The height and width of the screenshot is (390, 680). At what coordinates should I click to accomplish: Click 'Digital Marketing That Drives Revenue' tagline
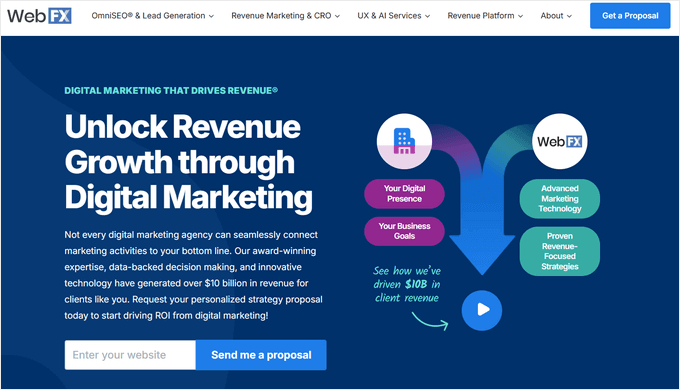(x=171, y=91)
